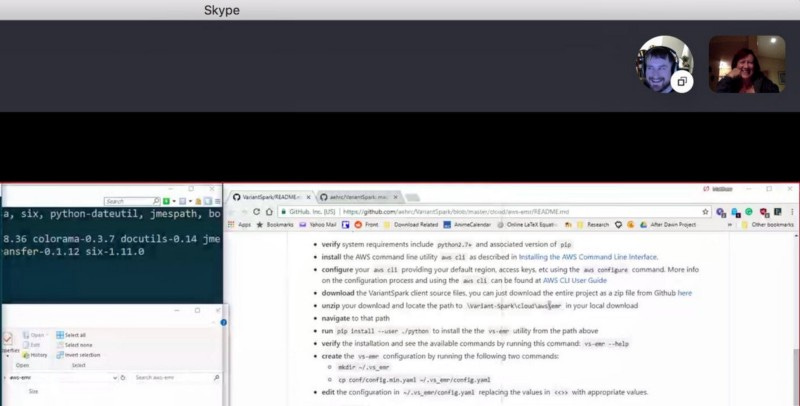Click Select all in File Explorer
Image resolution: width=800 pixels, height=406 pixels.
(71, 335)
